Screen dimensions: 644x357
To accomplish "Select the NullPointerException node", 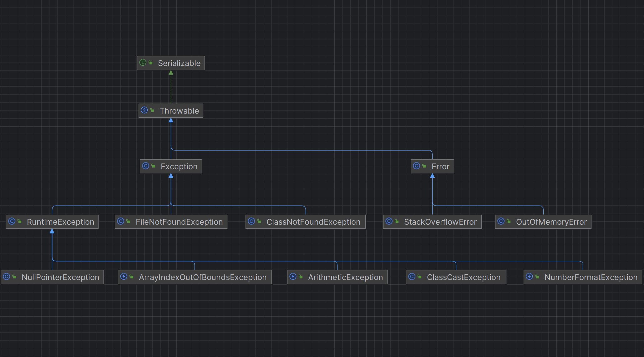I will pos(52,277).
